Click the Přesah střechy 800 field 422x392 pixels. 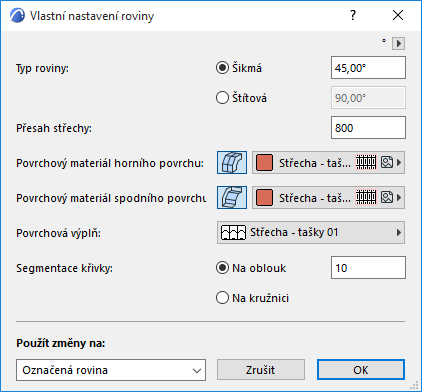368,128
